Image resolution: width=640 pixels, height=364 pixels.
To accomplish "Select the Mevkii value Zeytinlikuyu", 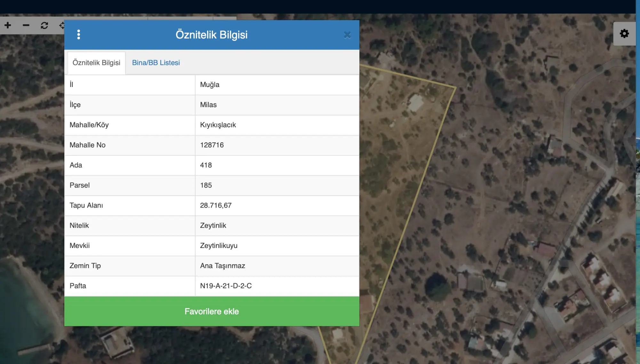I will pyautogui.click(x=219, y=246).
